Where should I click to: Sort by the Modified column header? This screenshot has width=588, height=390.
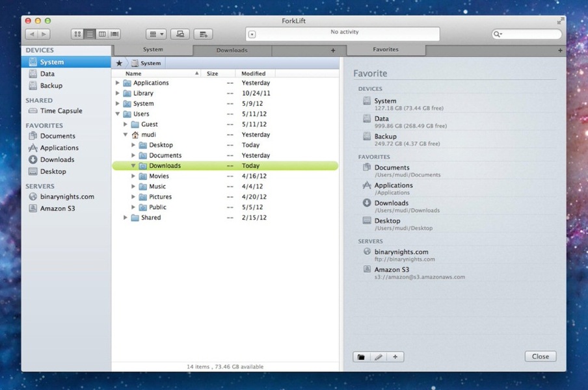(255, 73)
